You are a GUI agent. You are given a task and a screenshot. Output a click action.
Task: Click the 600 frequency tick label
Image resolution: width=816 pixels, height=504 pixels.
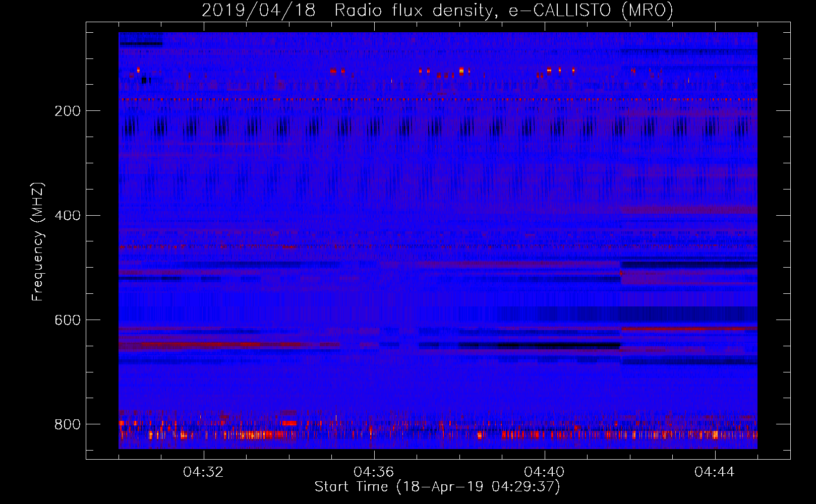(x=68, y=321)
